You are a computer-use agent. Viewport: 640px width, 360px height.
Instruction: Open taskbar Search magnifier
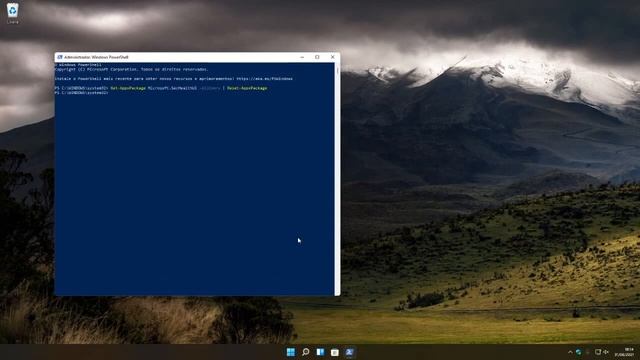point(305,352)
